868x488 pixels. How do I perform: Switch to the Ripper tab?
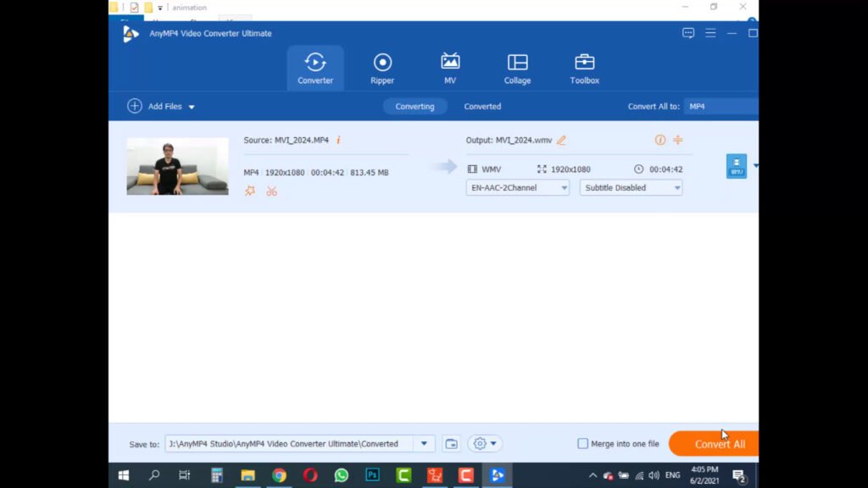(382, 69)
